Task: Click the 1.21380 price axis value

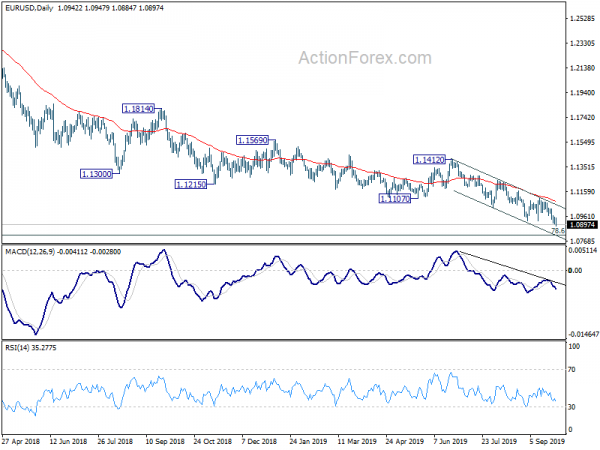Action: [x=582, y=68]
